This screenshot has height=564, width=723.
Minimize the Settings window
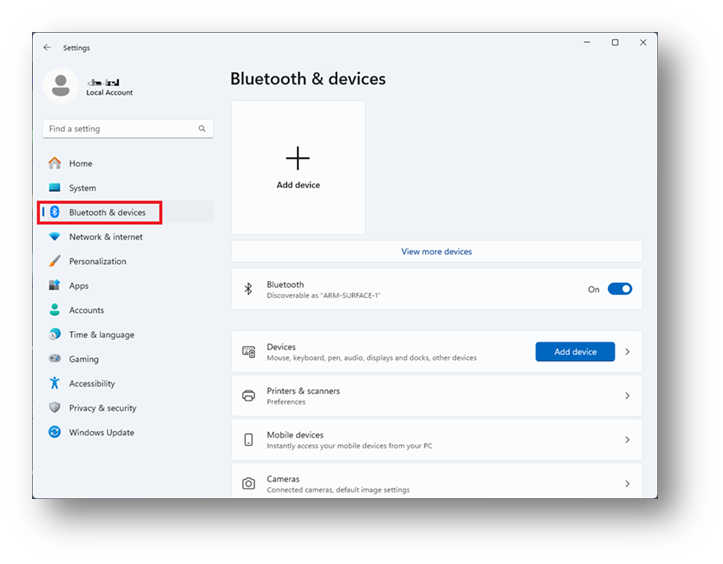587,42
